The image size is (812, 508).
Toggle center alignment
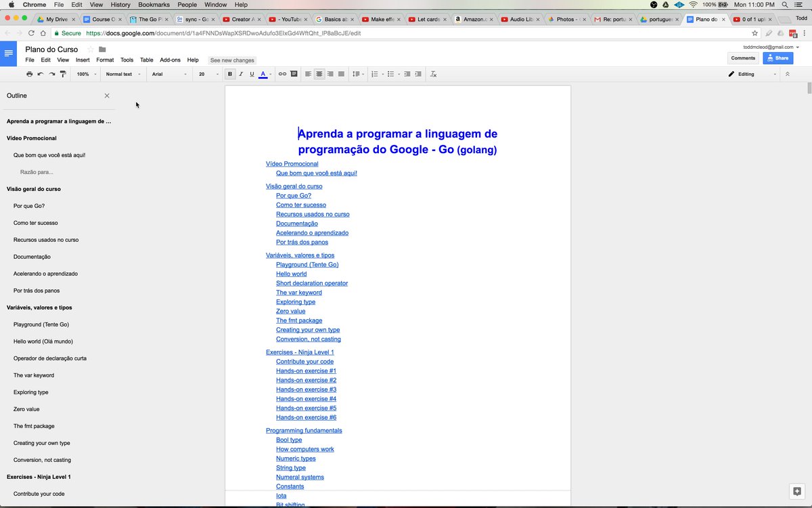pos(319,74)
